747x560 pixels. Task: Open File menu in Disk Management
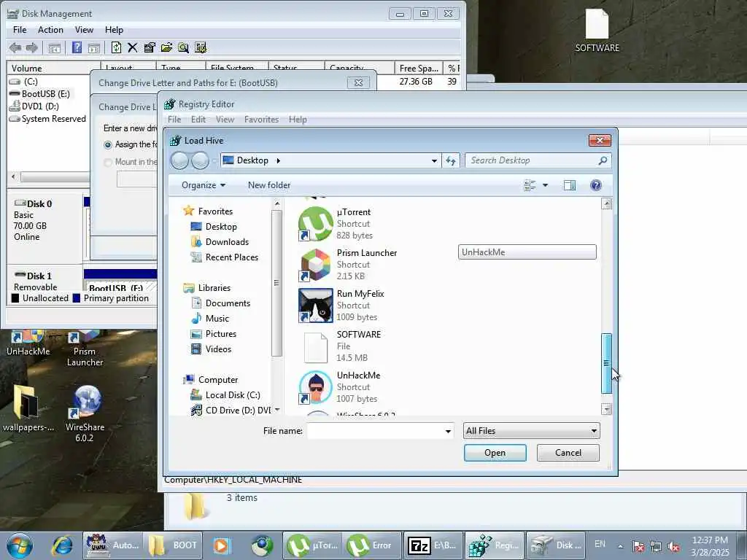pos(20,29)
